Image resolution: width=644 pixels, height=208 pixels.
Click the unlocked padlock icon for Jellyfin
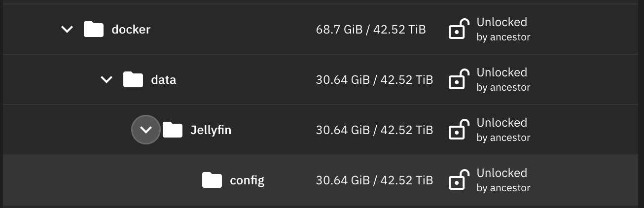click(x=459, y=130)
